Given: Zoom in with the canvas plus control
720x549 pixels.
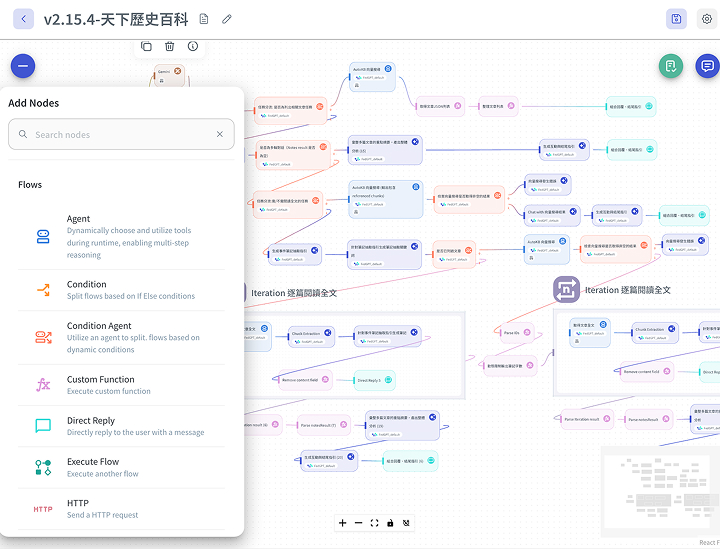Looking at the screenshot, I should (x=343, y=523).
